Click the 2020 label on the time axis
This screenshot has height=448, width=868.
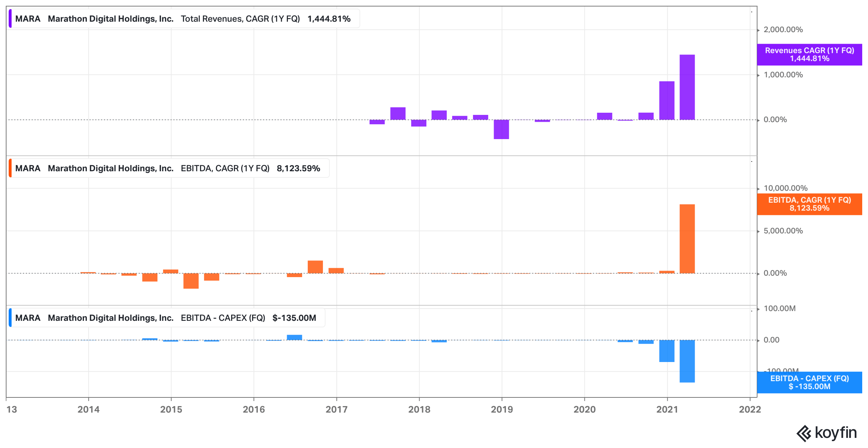click(584, 409)
